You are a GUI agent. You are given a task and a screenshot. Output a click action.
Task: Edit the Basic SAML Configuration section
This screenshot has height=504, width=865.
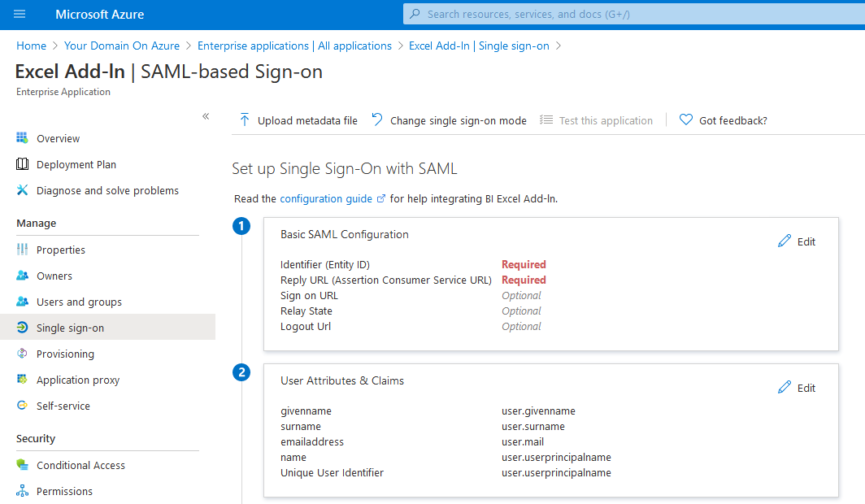coord(797,241)
